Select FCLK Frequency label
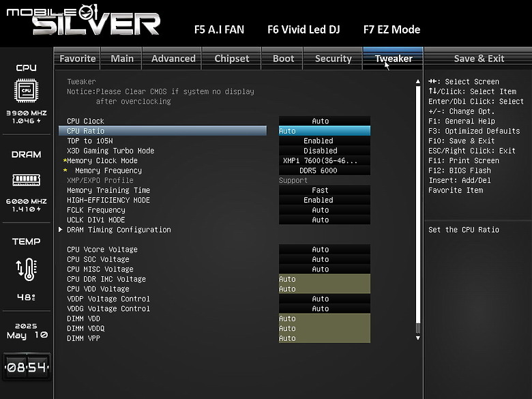532x399 pixels. 96,210
